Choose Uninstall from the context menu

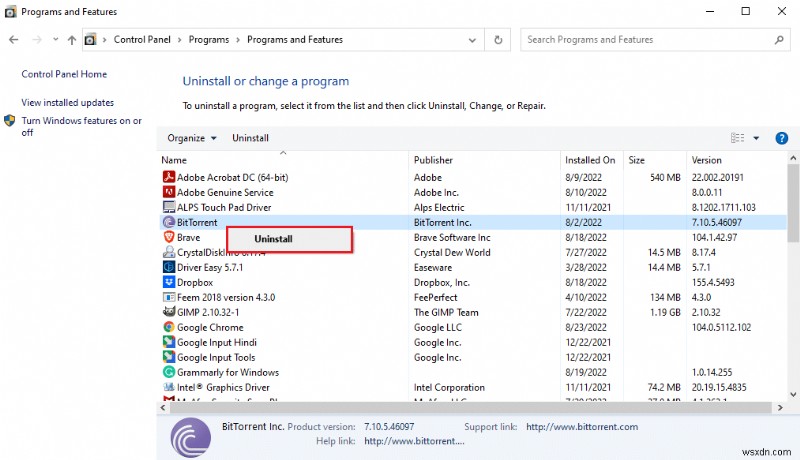289,239
